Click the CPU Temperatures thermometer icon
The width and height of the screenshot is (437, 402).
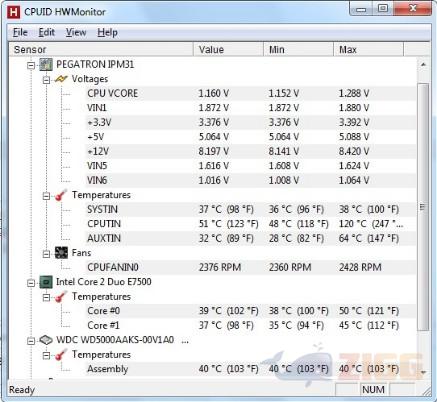click(x=61, y=296)
